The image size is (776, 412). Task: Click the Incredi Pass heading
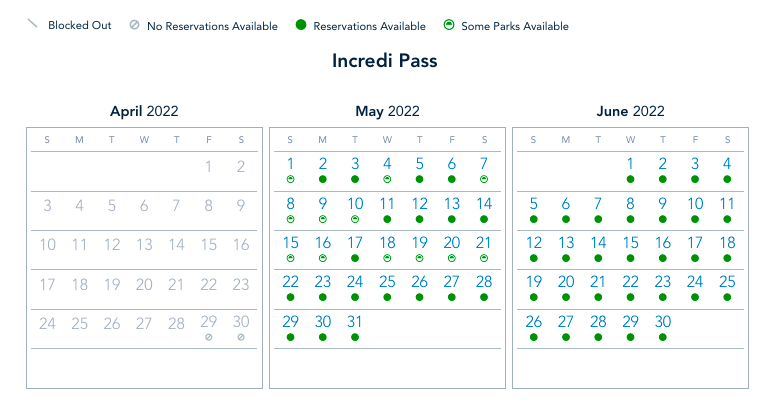pos(385,60)
